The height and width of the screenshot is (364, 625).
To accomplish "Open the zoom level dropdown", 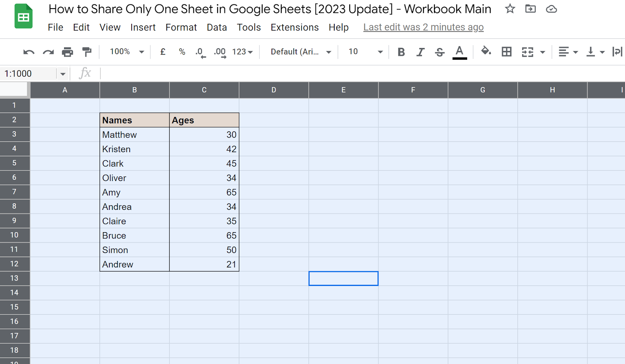I will (125, 51).
